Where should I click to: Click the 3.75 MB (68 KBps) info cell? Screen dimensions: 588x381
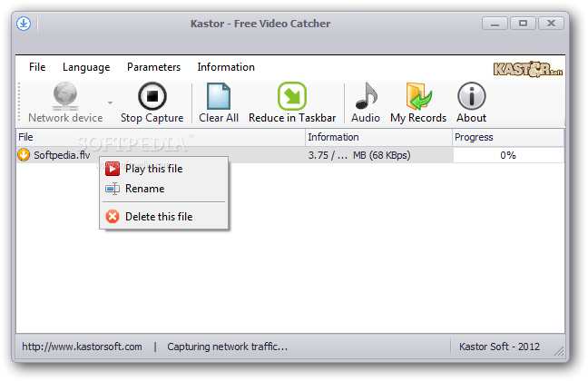378,155
